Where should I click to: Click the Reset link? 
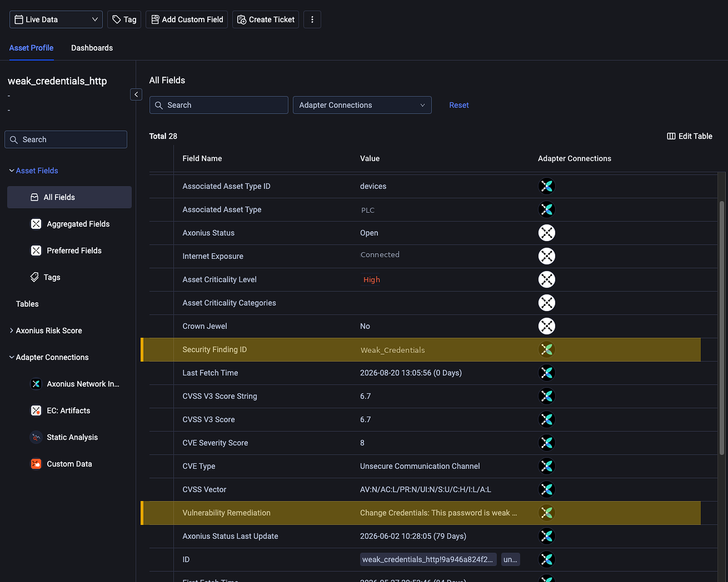click(x=459, y=105)
